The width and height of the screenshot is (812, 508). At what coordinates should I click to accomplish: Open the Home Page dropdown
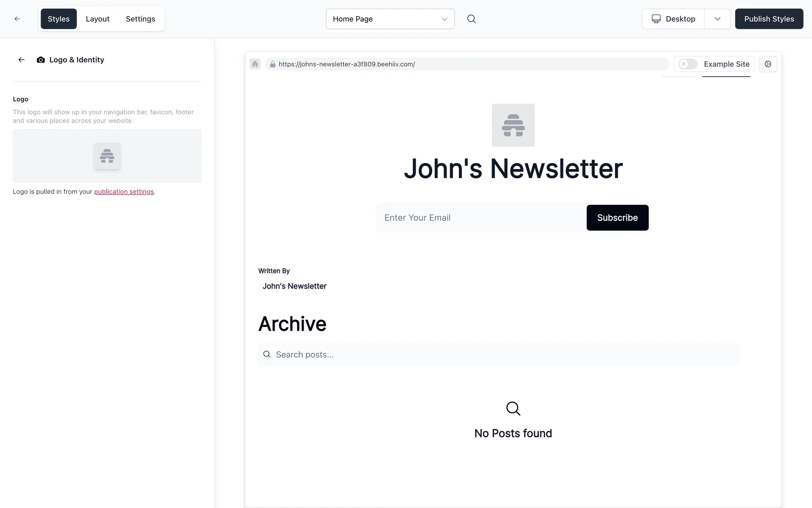tap(390, 19)
